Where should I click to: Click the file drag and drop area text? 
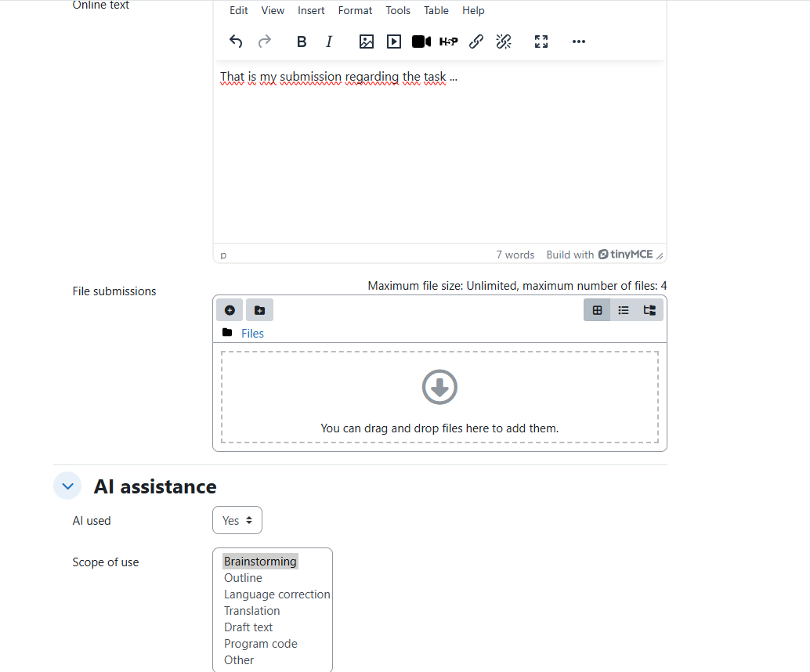click(x=439, y=428)
